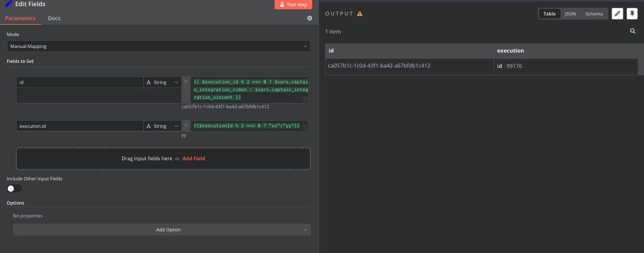The width and height of the screenshot is (644, 253).
Task: Switch to the Parameters tab
Action: pos(20,18)
